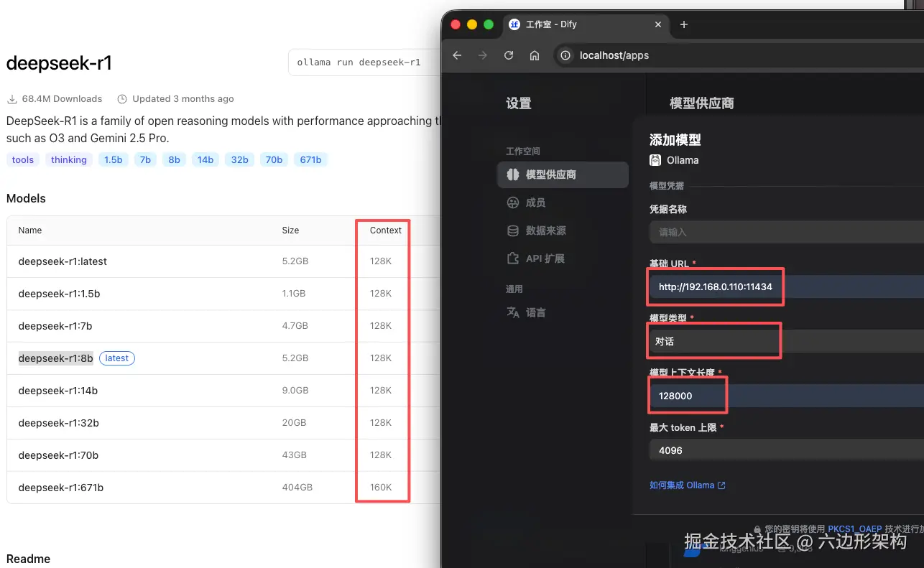Open the deepseek-r1:8b model link
The image size is (924, 568).
pos(56,358)
